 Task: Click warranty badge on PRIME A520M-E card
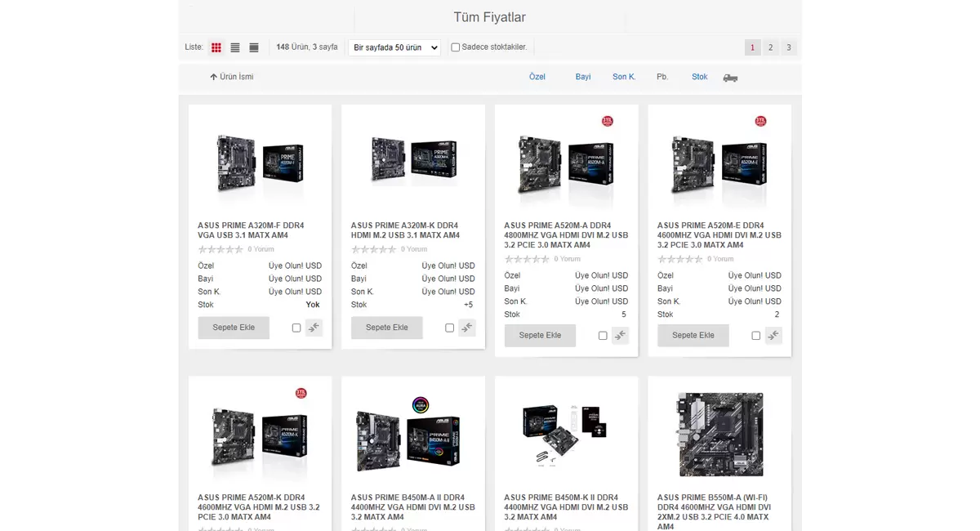[x=760, y=121]
